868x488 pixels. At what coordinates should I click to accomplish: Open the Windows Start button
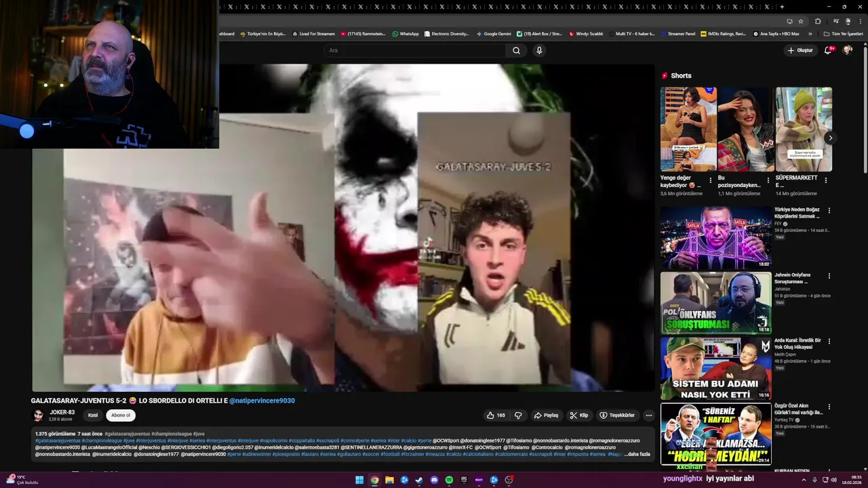[x=359, y=480]
